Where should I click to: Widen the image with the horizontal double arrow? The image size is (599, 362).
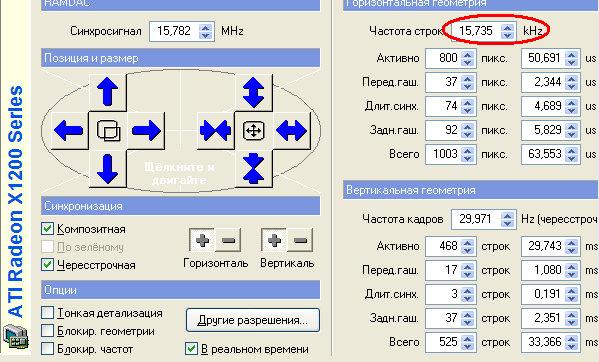tap(292, 131)
